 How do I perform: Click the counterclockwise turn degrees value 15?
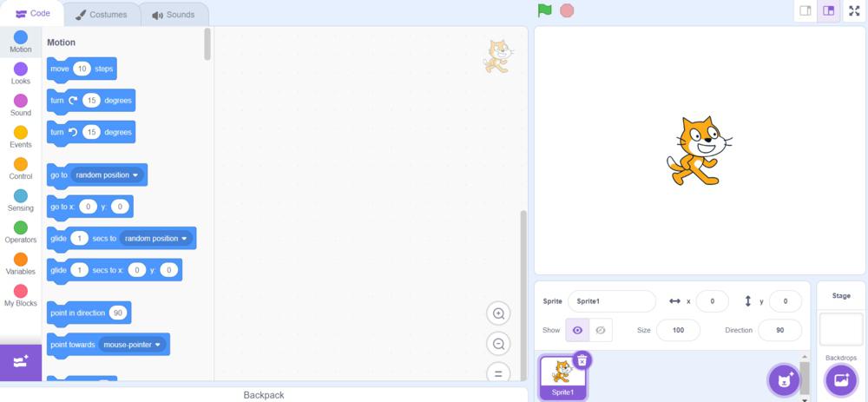pyautogui.click(x=91, y=132)
